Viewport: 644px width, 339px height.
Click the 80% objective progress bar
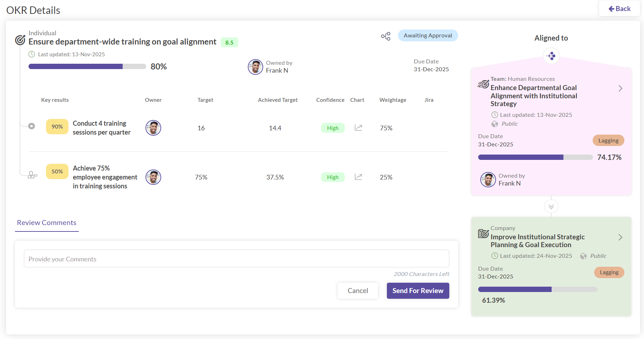click(x=87, y=67)
